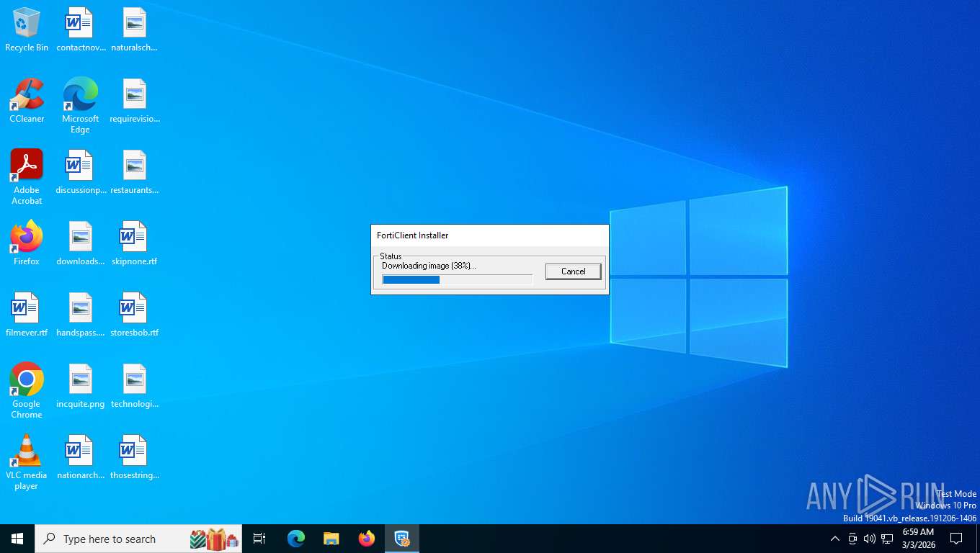980x553 pixels.
Task: Select the CCleaner desktop shortcut
Action: pos(27,102)
